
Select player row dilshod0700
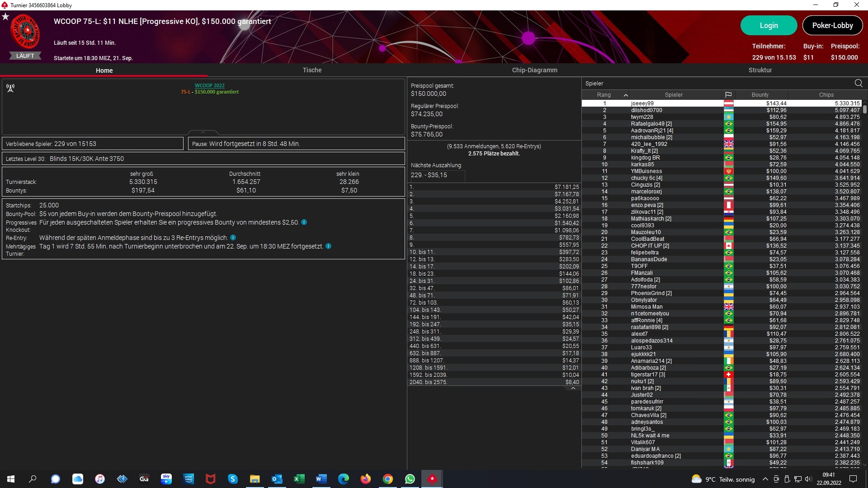tap(722, 110)
